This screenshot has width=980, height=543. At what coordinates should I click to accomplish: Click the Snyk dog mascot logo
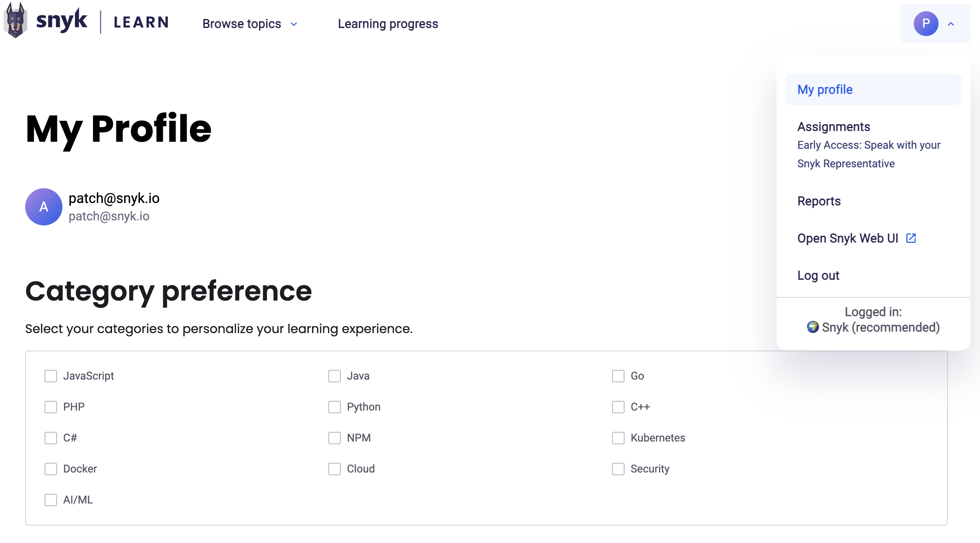tap(16, 21)
